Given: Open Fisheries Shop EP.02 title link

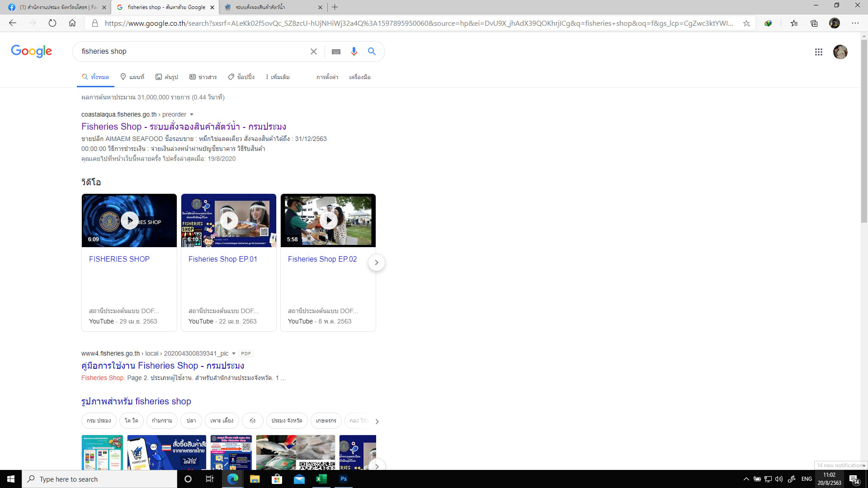Looking at the screenshot, I should tap(322, 259).
